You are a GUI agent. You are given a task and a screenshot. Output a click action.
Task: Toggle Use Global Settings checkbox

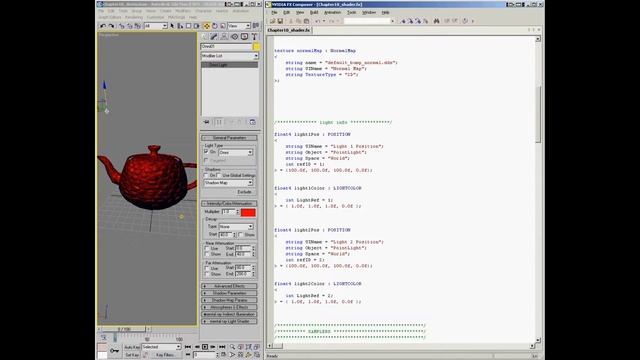click(219, 175)
